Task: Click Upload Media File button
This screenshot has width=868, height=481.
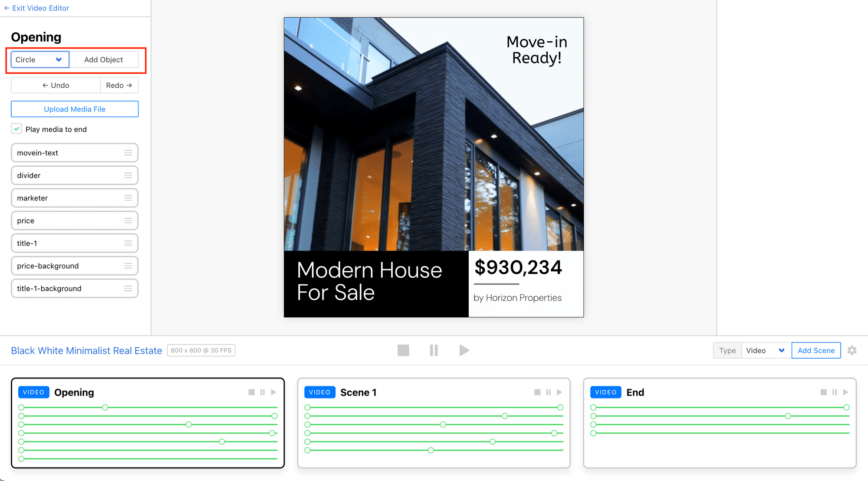Action: 75,109
